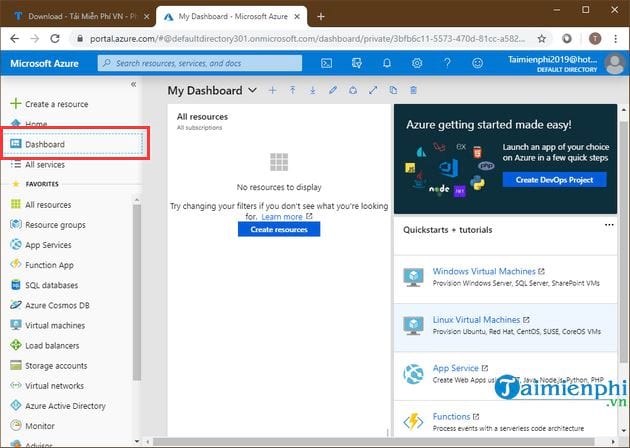
Task: Open a new browser tab
Action: [321, 16]
